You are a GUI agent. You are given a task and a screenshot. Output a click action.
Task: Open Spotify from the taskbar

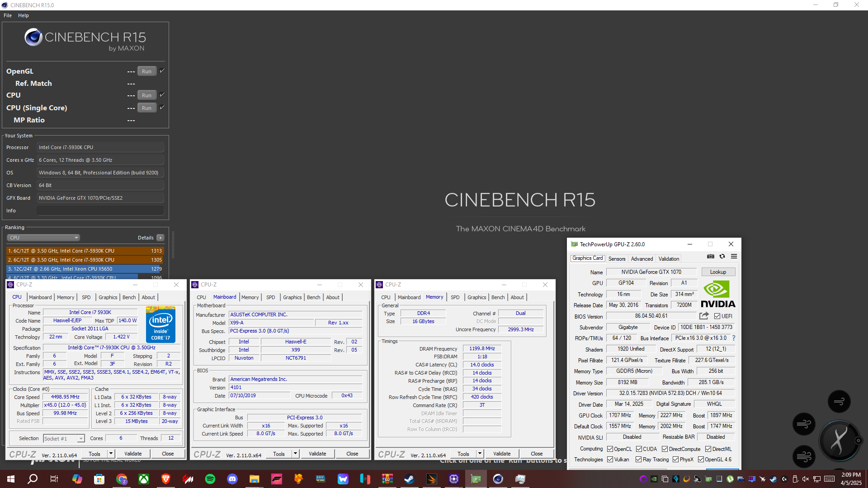[x=210, y=479]
